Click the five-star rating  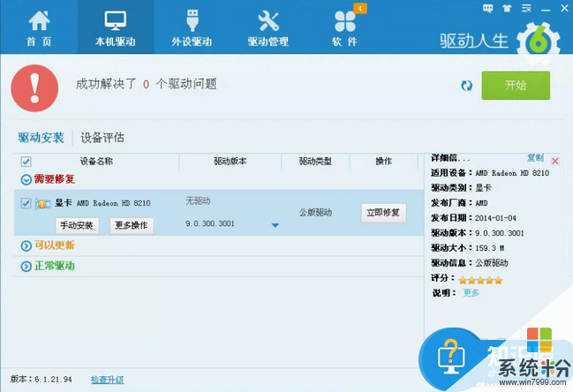coord(480,280)
